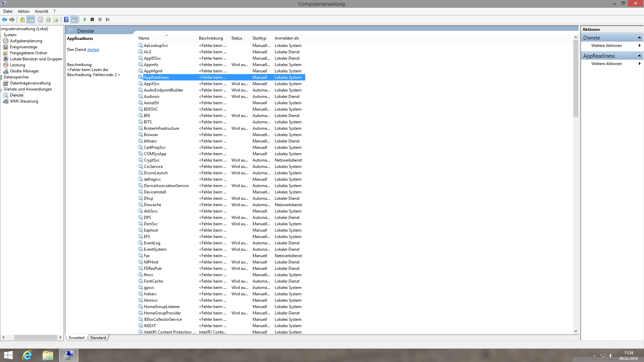Open Internet Explorer from the taskbar
The image size is (644, 362).
pyautogui.click(x=27, y=355)
